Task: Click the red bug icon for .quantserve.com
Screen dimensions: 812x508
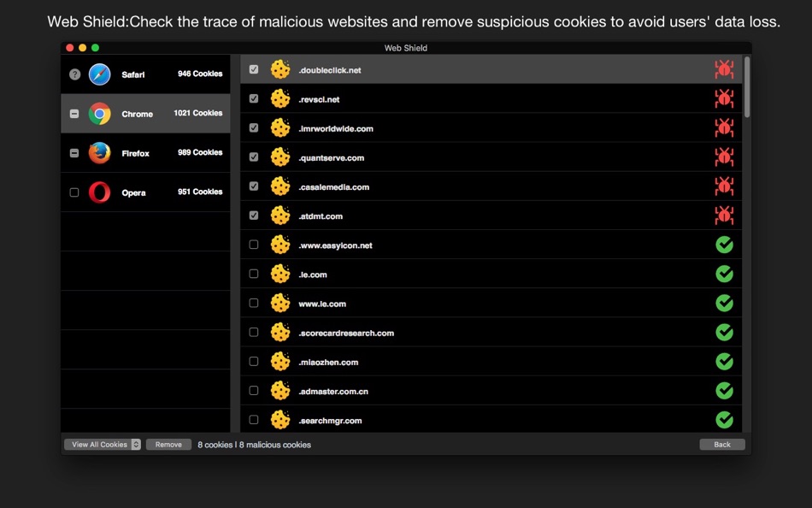Action: point(724,157)
